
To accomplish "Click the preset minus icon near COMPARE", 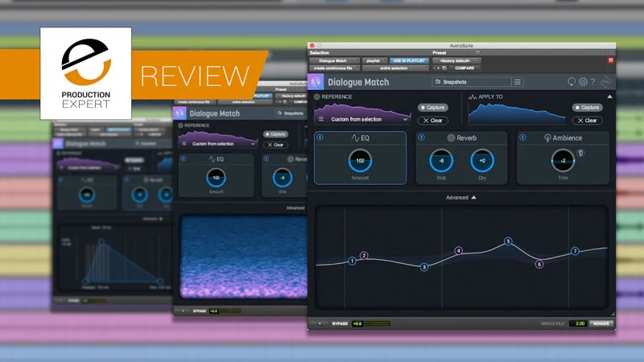I will 434,68.
